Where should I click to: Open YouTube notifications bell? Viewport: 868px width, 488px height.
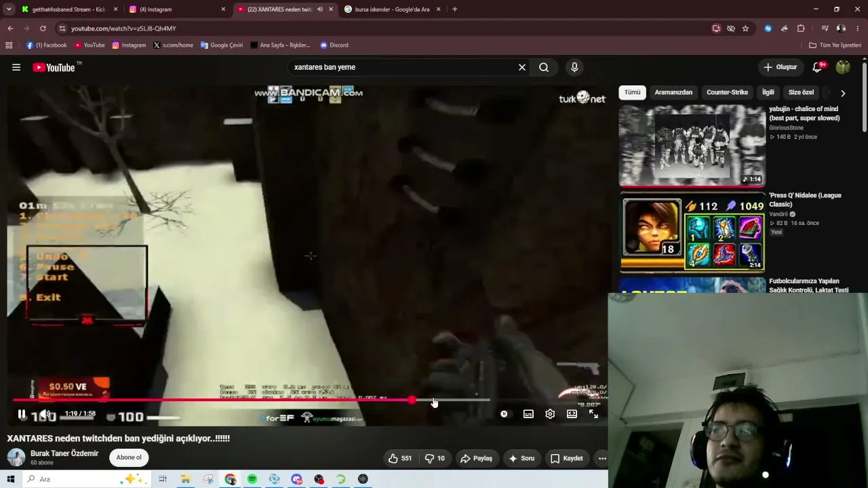pos(818,67)
